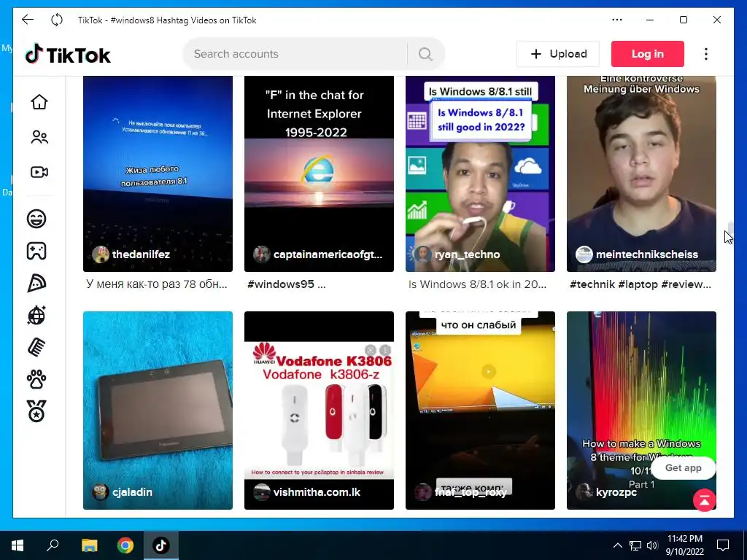This screenshot has width=747, height=560.
Task: Select the Food pizza slice category icon
Action: 36,284
